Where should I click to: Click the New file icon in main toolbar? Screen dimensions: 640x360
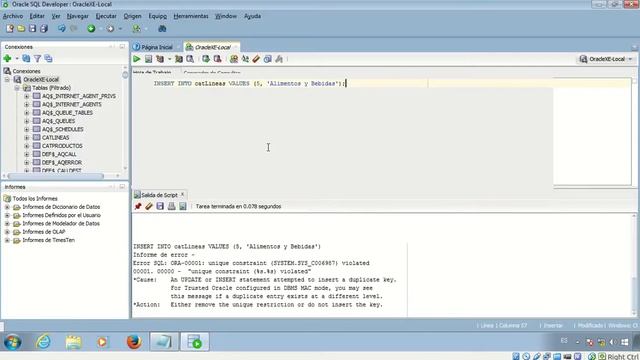pyautogui.click(x=10, y=29)
